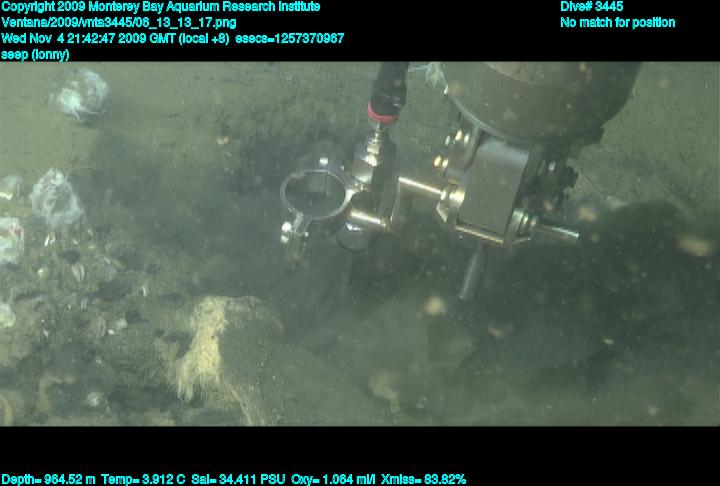This screenshot has width=720, height=486.
Task: Click the Dive# 3445 label
Action: coord(591,7)
